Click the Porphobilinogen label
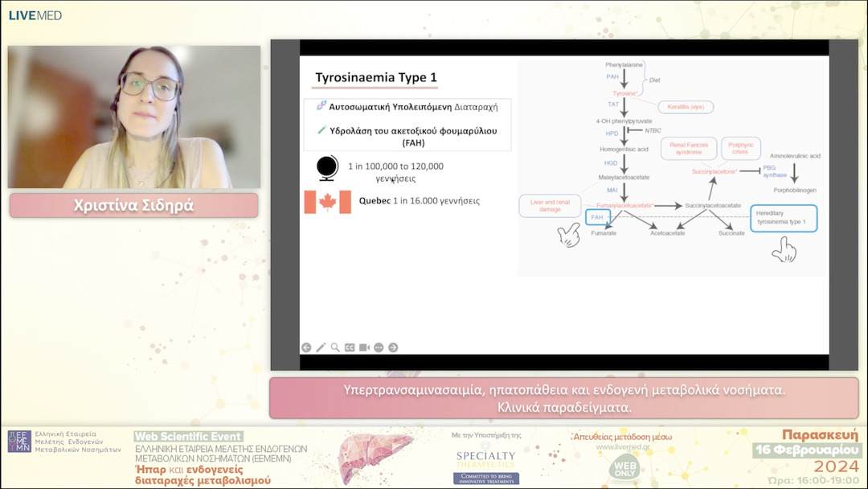Screen dimensions: 868x489 coord(795,190)
